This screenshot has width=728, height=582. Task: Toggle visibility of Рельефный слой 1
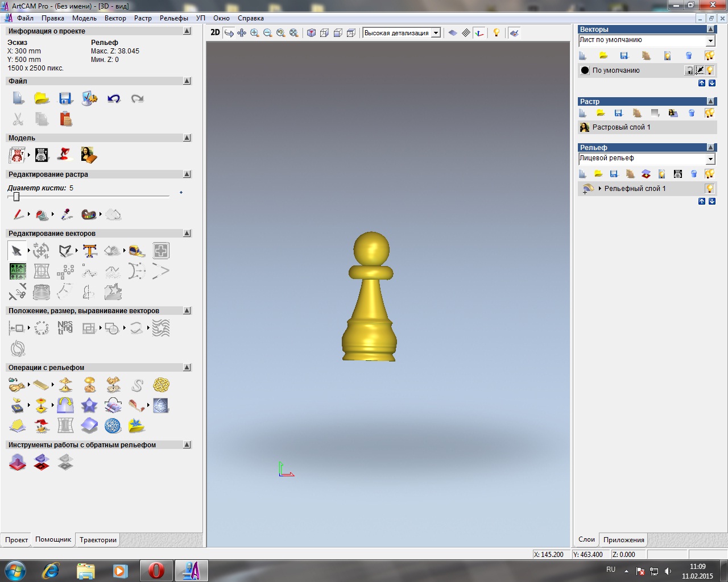click(x=710, y=189)
